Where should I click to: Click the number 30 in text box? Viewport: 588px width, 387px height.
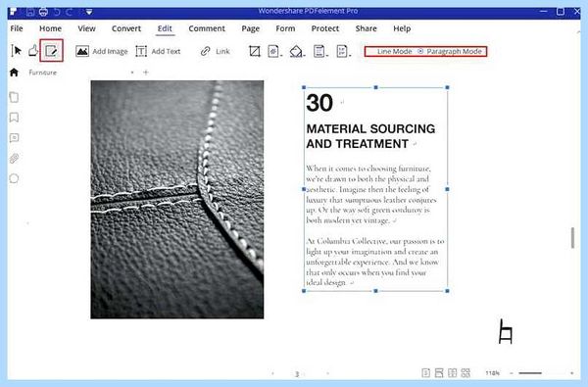(319, 103)
